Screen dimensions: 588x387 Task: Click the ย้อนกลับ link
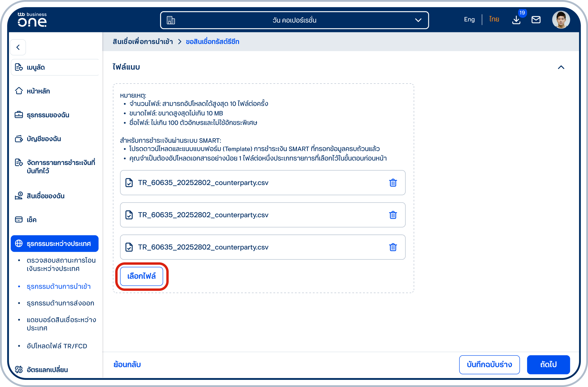(127, 364)
